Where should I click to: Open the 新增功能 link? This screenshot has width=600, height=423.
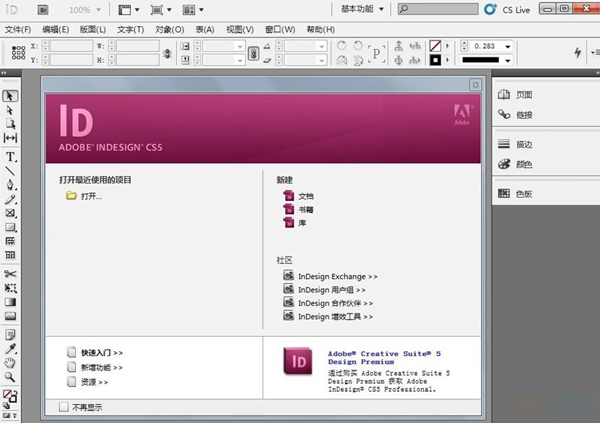[95, 367]
